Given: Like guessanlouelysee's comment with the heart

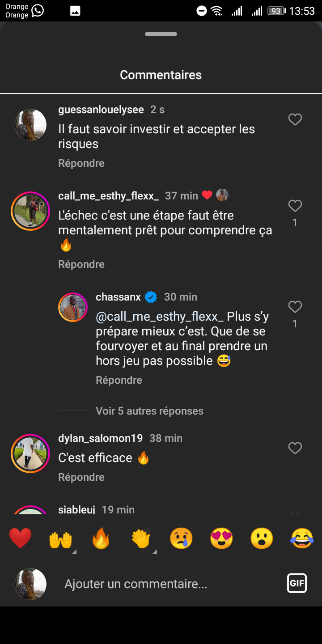Looking at the screenshot, I should pos(295,119).
